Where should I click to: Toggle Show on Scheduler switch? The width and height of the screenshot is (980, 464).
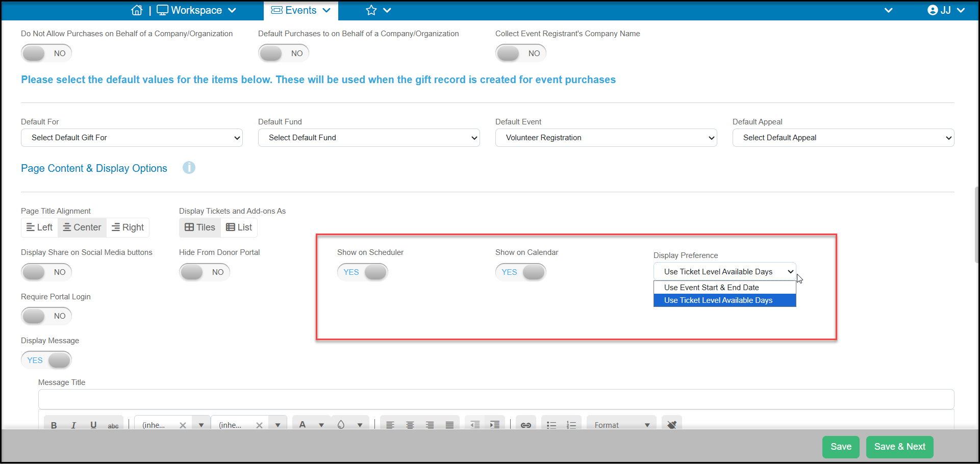363,272
